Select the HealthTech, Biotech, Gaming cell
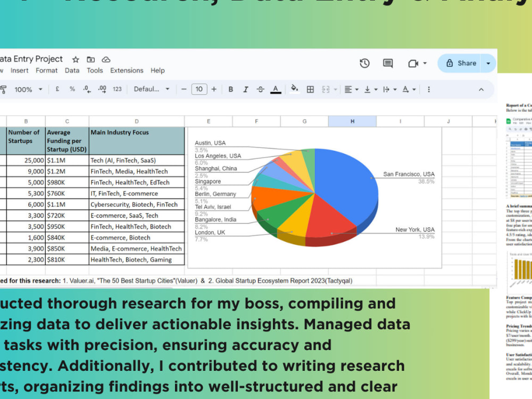 tap(137, 260)
